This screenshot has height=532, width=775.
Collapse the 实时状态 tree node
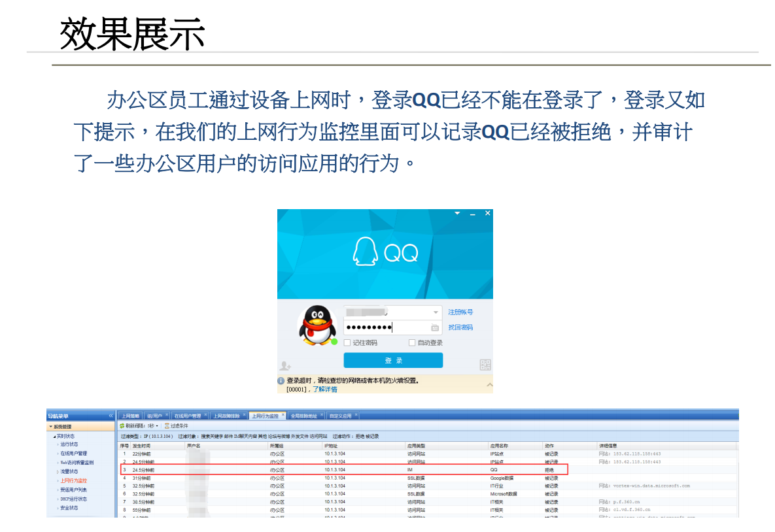(x=54, y=437)
